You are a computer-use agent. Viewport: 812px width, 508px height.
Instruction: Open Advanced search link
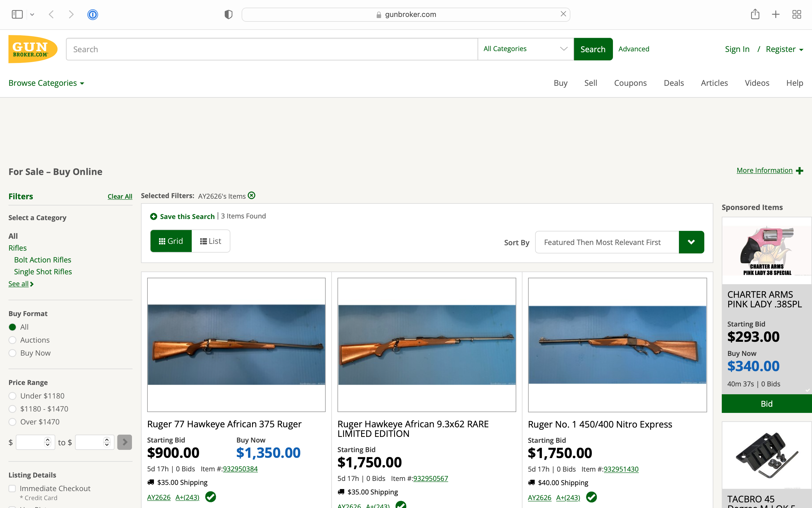tap(634, 49)
